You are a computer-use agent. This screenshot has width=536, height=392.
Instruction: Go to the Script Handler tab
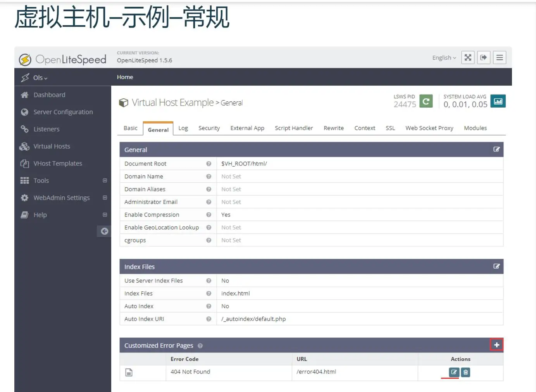click(x=294, y=128)
